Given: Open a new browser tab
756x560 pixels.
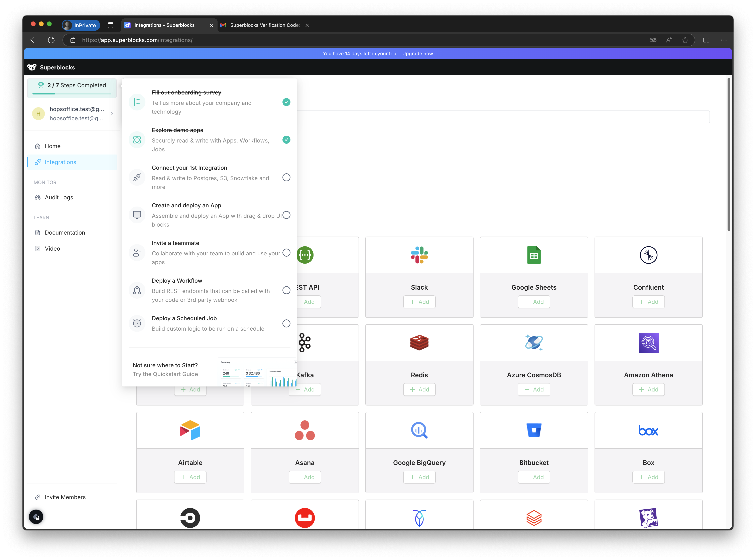Looking at the screenshot, I should click(322, 25).
